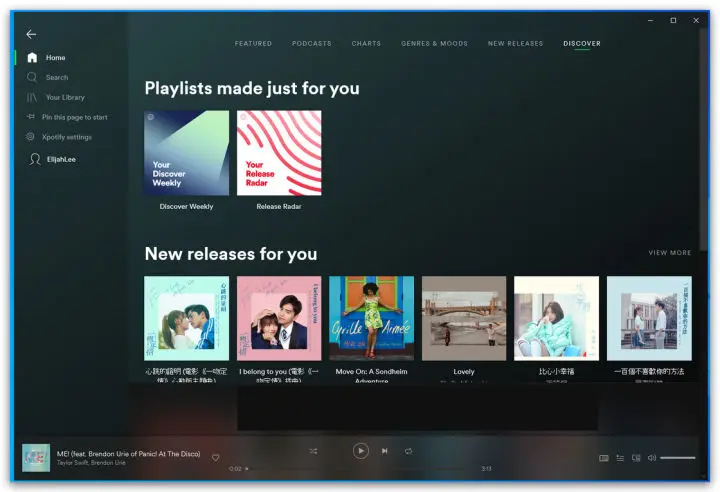The height and width of the screenshot is (492, 720).
Task: Open the lyrics or mini view icon
Action: 604,458
